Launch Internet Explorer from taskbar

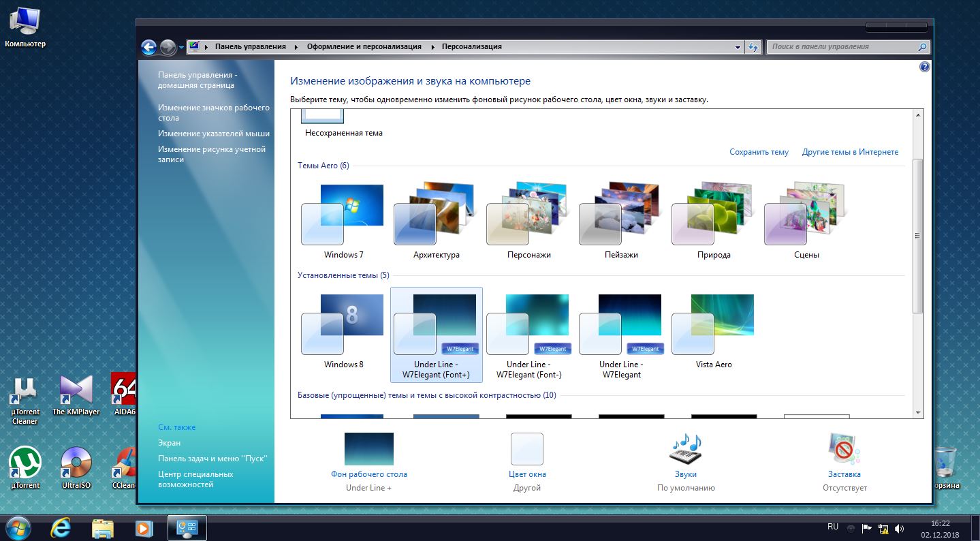pyautogui.click(x=61, y=528)
